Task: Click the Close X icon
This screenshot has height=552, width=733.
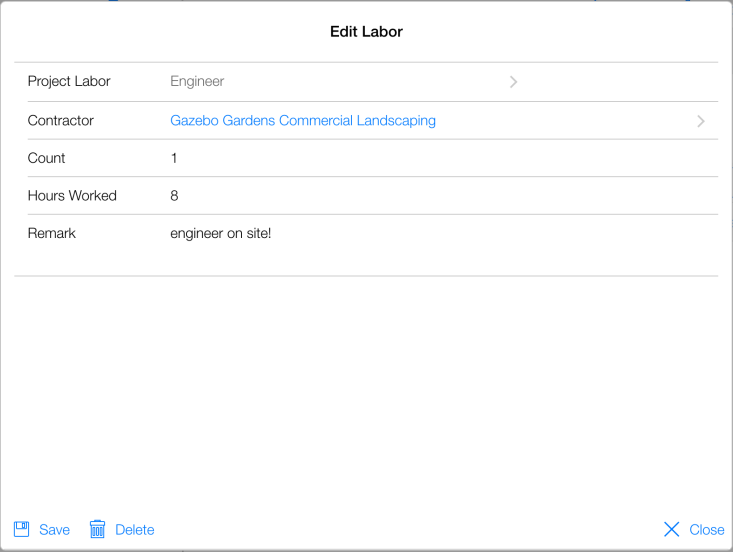Action: pos(672,529)
